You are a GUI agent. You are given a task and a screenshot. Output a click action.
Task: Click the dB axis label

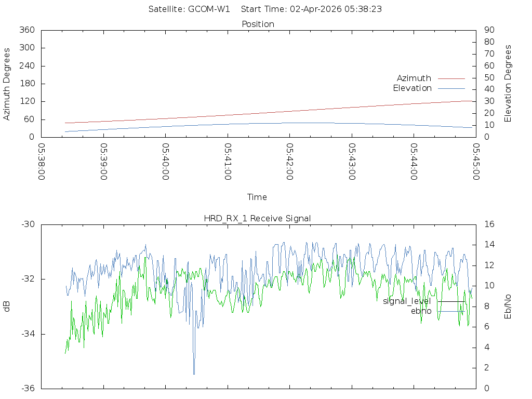coord(7,306)
